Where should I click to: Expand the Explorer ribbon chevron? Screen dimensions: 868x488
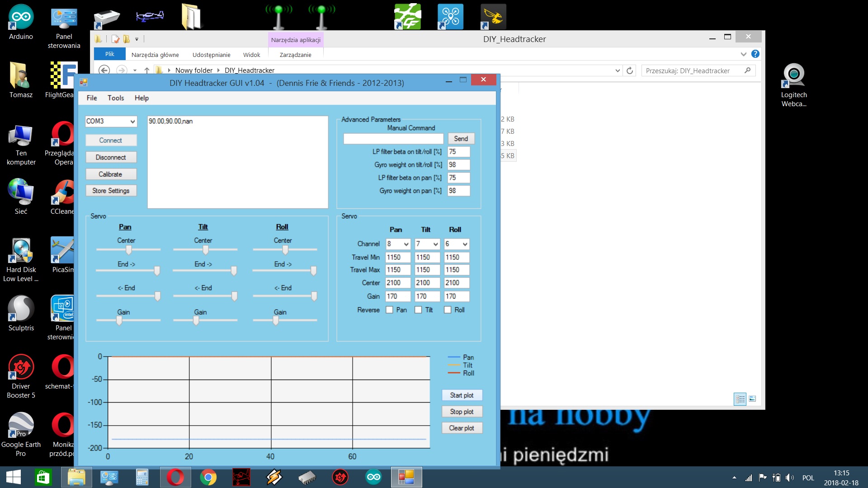coord(743,54)
